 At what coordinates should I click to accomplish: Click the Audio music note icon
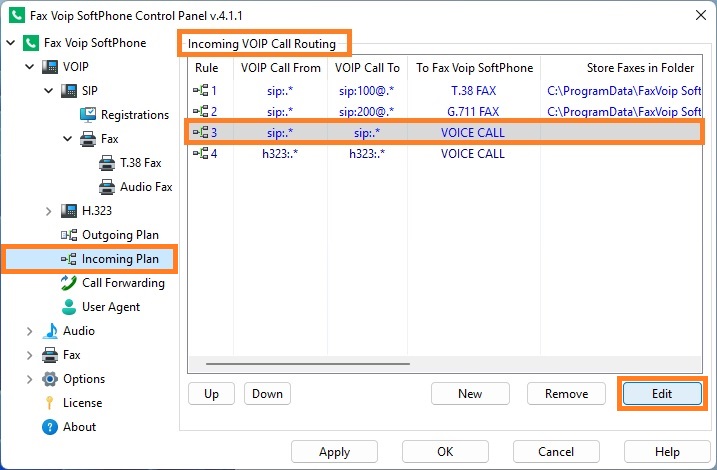point(50,331)
